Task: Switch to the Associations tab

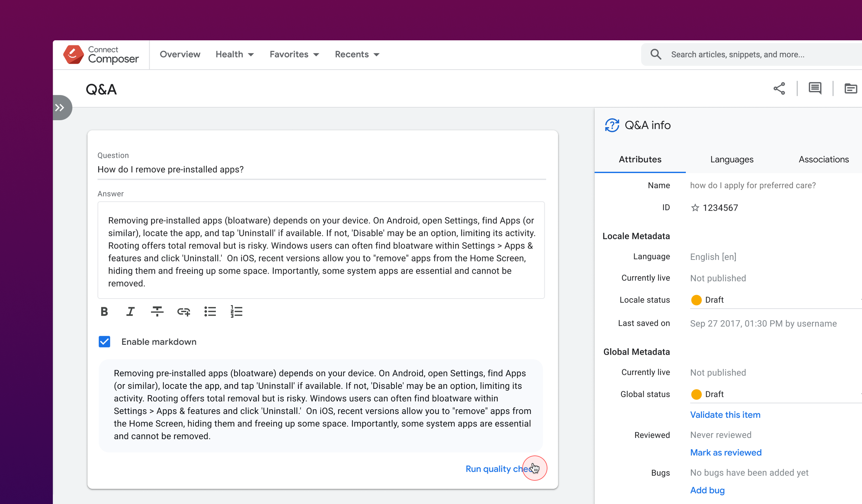Action: point(823,159)
